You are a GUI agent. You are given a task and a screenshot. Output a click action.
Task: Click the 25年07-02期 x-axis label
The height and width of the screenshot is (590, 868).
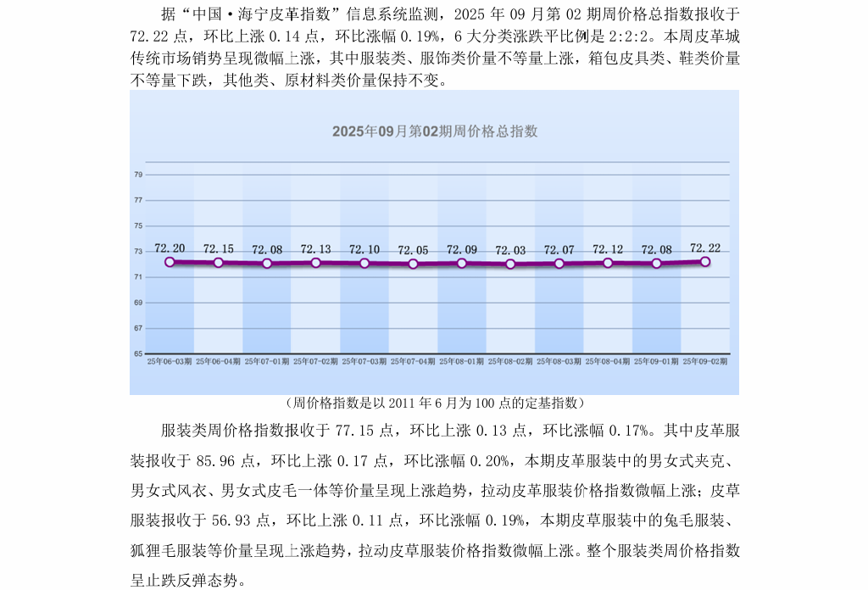(315, 361)
